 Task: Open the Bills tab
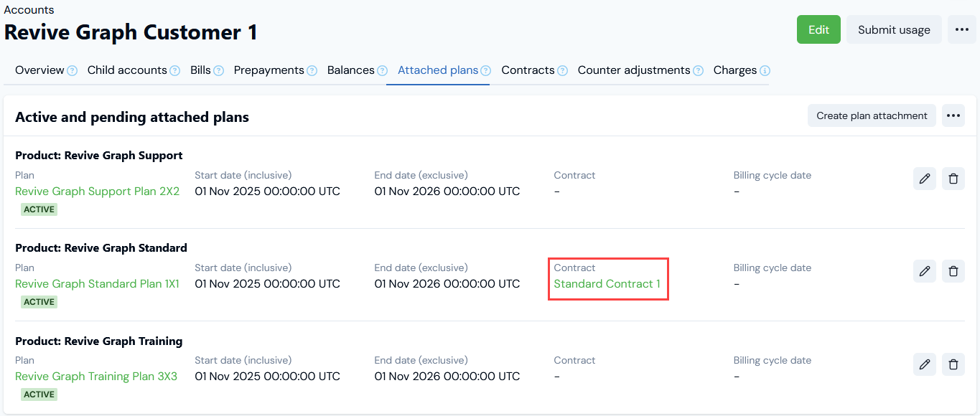tap(200, 70)
